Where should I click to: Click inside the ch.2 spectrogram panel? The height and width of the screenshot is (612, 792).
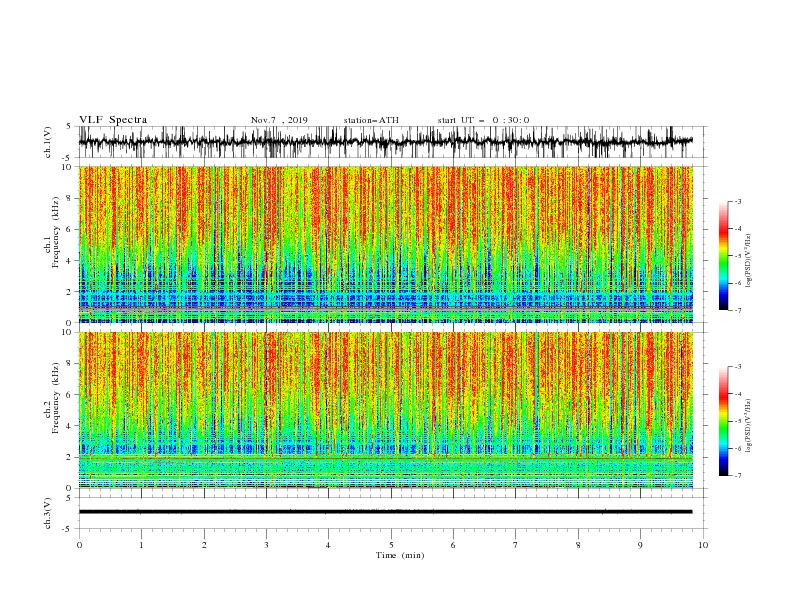point(385,410)
